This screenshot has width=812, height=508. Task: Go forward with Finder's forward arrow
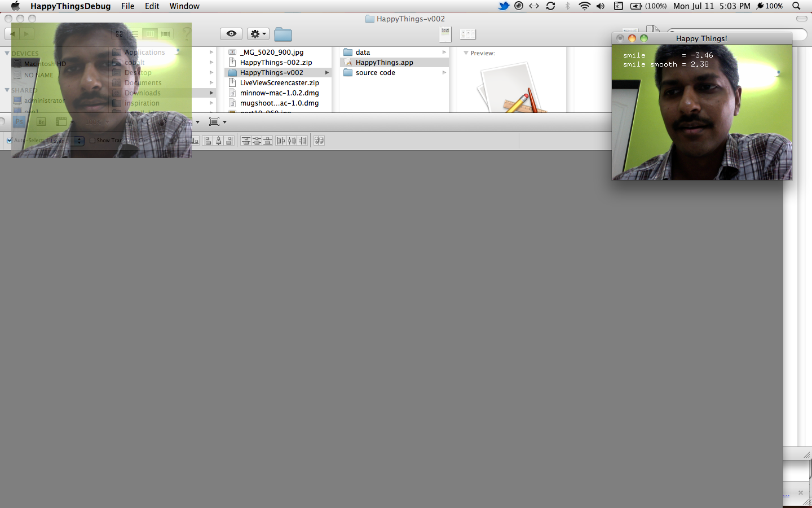pyautogui.click(x=26, y=34)
